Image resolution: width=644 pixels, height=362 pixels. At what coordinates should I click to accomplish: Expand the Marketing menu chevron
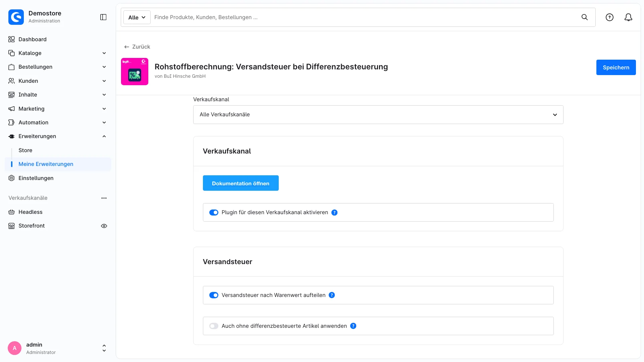point(104,109)
